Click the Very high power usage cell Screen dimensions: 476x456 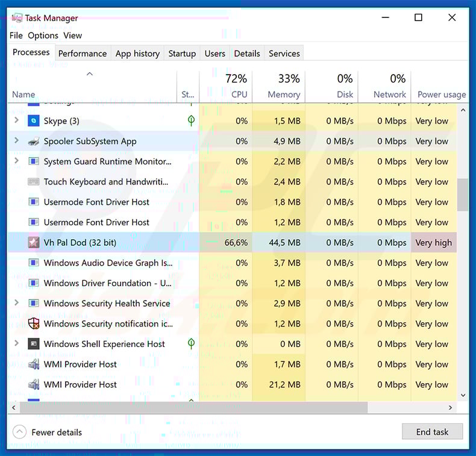tap(434, 242)
